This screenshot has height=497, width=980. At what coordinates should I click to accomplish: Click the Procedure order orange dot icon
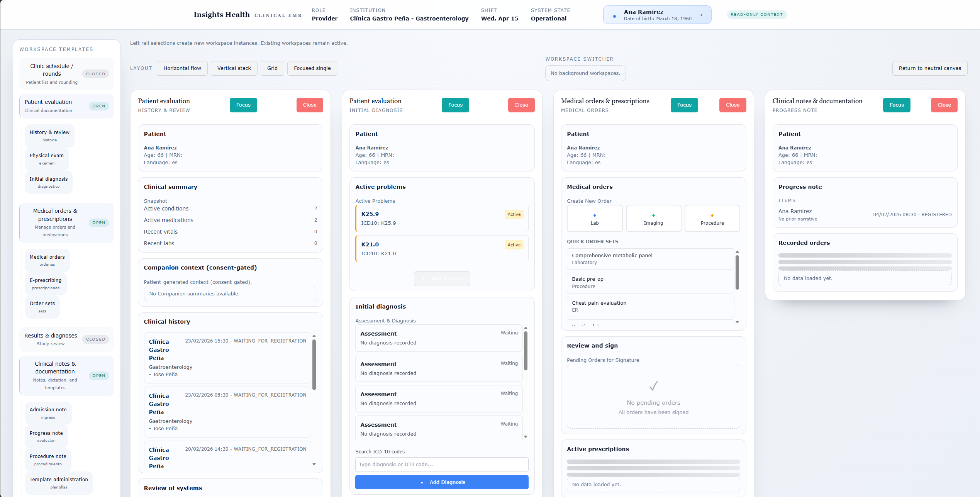712,215
